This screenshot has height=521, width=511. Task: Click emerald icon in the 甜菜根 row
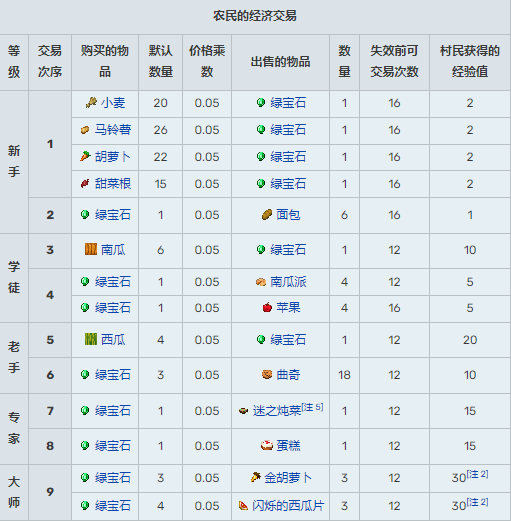coord(261,183)
